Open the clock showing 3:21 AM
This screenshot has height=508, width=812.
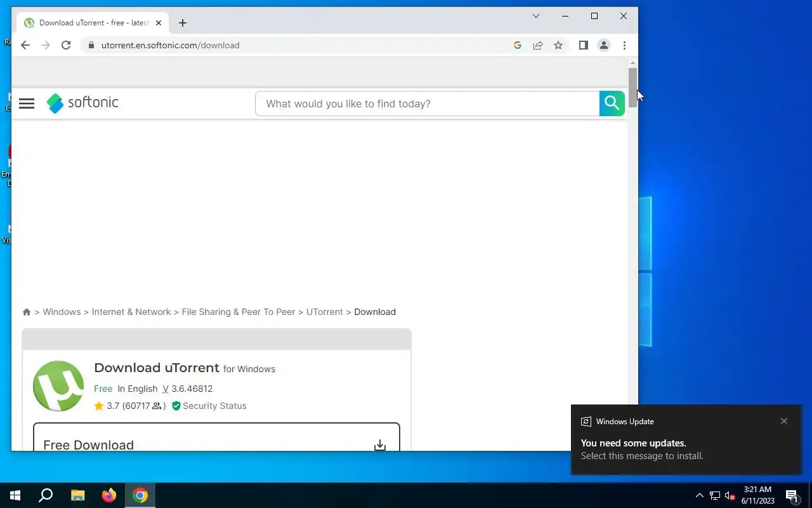click(x=757, y=495)
